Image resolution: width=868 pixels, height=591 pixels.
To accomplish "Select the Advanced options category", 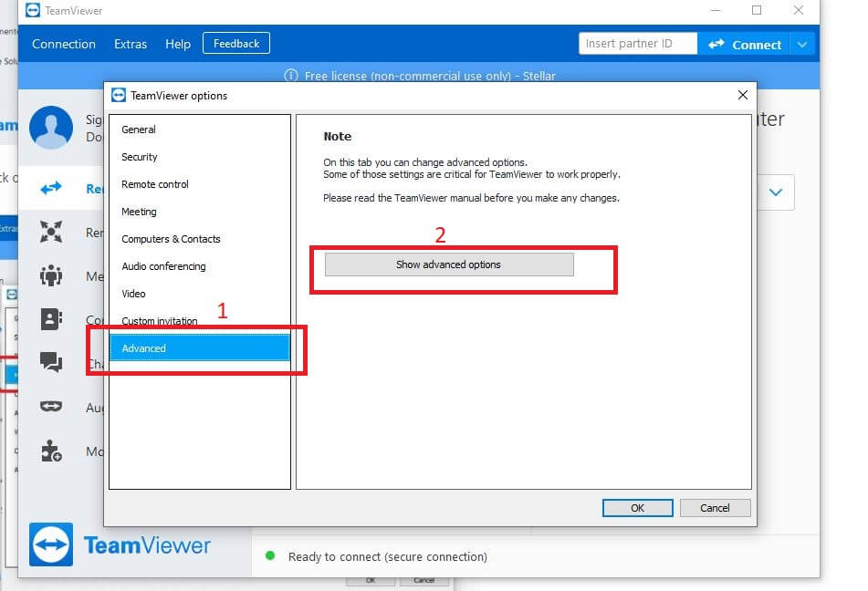I will click(200, 348).
